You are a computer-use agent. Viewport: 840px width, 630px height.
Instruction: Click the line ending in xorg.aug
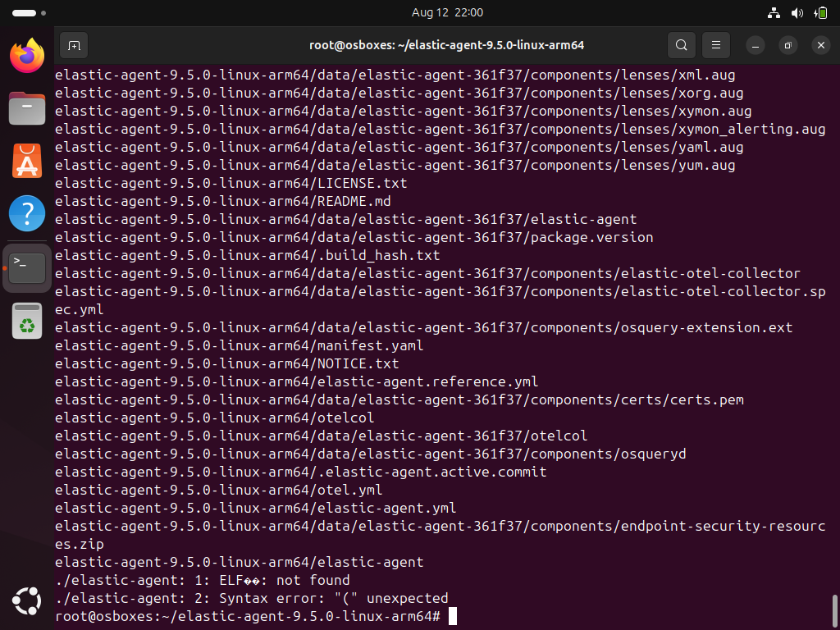tap(399, 94)
